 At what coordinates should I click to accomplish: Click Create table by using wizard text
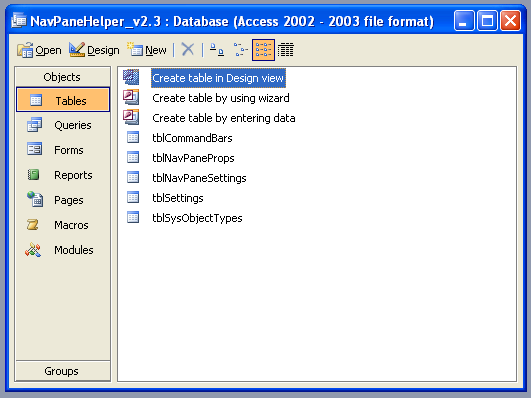221,98
